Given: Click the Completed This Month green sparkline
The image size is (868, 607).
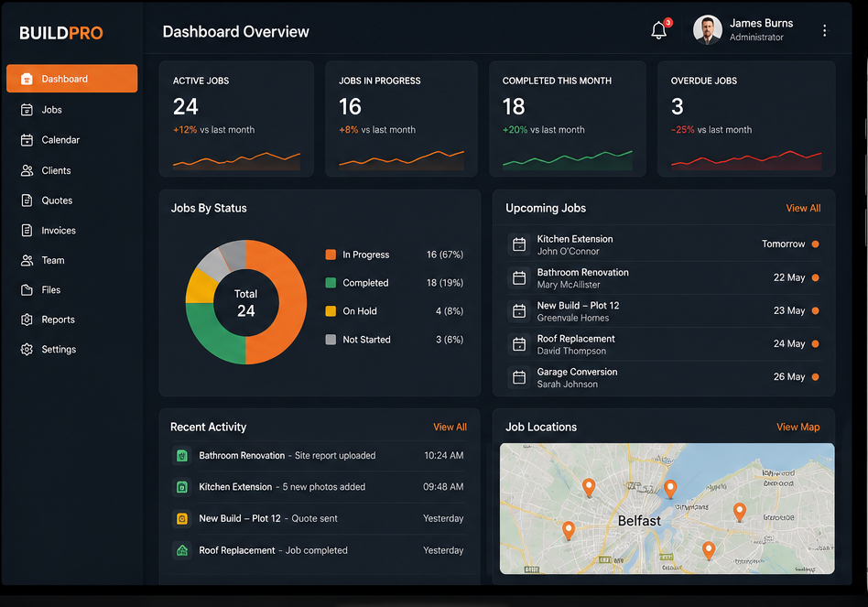Looking at the screenshot, I should (x=568, y=159).
